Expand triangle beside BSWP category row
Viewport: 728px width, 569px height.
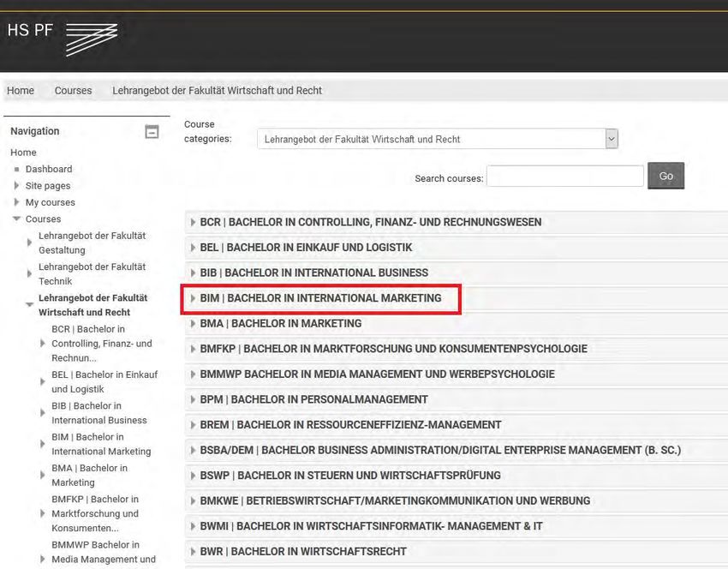193,476
